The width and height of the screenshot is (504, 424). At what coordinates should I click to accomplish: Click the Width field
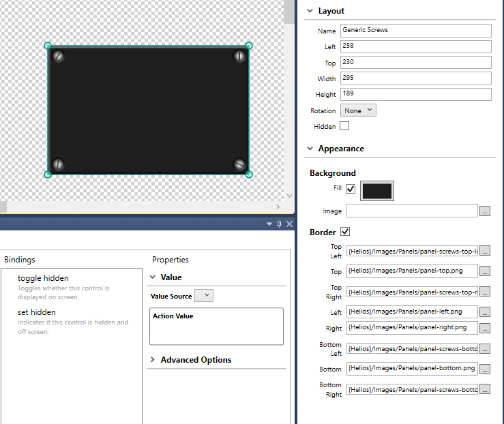(415, 78)
